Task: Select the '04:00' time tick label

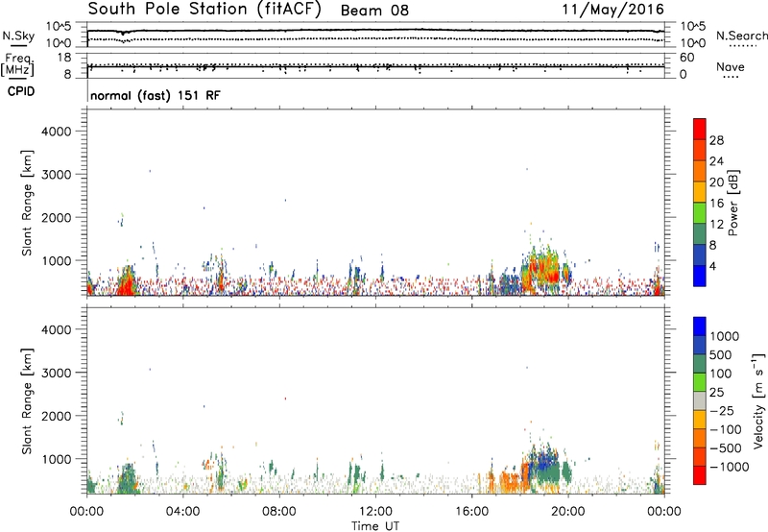Action: tap(183, 512)
